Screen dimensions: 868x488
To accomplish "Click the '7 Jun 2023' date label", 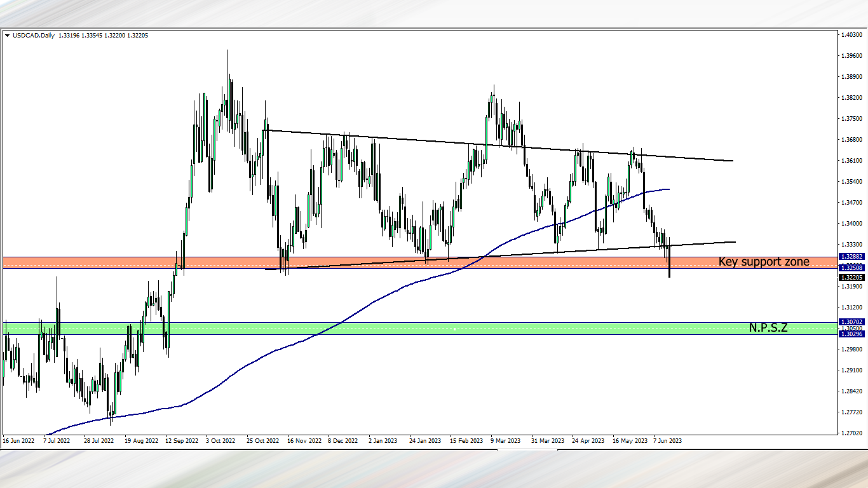I will [x=667, y=440].
